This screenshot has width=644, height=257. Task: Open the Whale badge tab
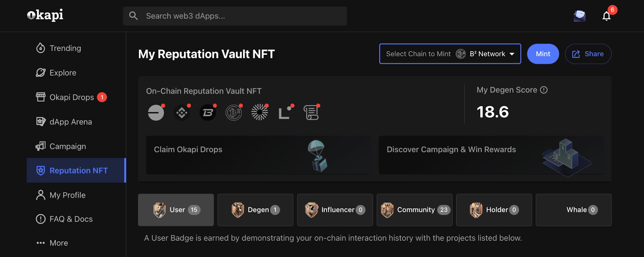tap(574, 210)
